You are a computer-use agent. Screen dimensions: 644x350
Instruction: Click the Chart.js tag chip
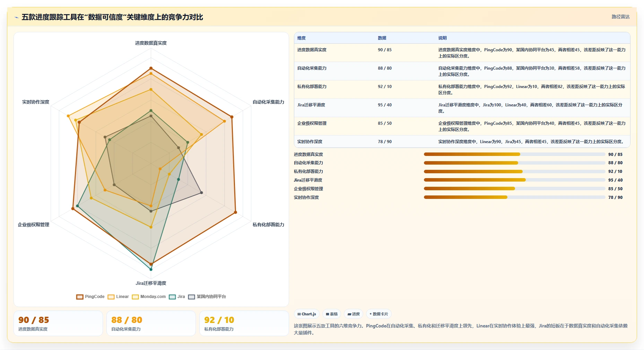tap(307, 314)
